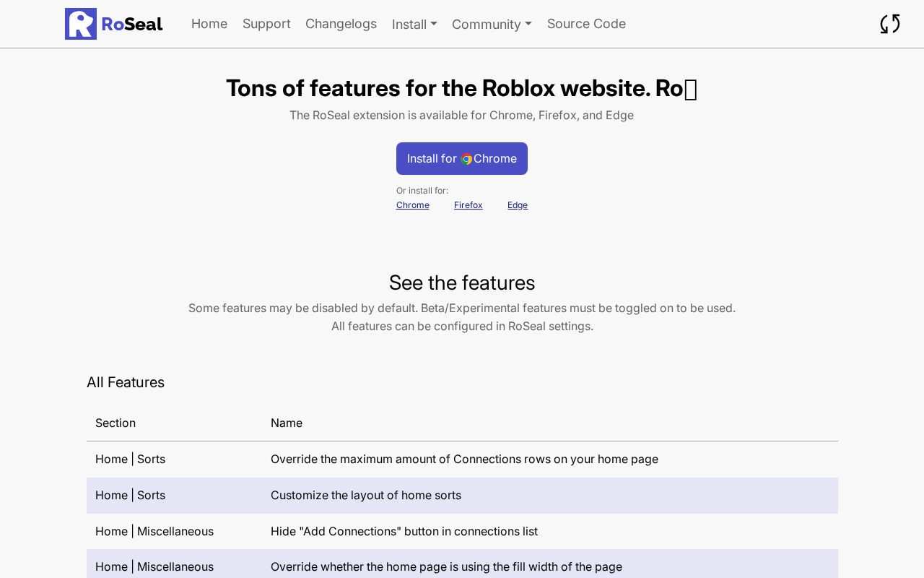Expand the Install dropdown menu
This screenshot has height=578, width=924.
pos(414,24)
